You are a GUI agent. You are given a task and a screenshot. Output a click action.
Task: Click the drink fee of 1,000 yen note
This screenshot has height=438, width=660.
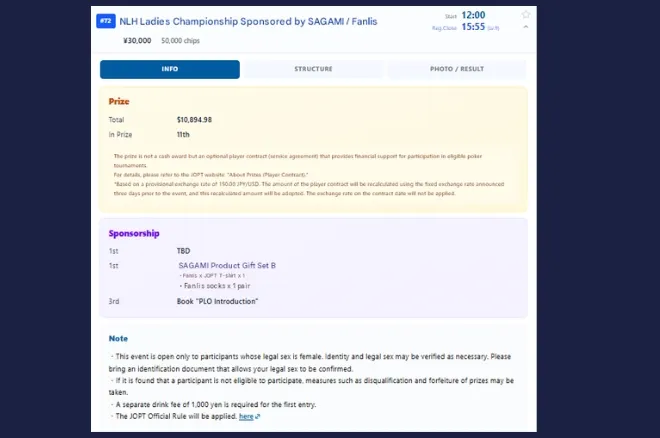pos(213,405)
